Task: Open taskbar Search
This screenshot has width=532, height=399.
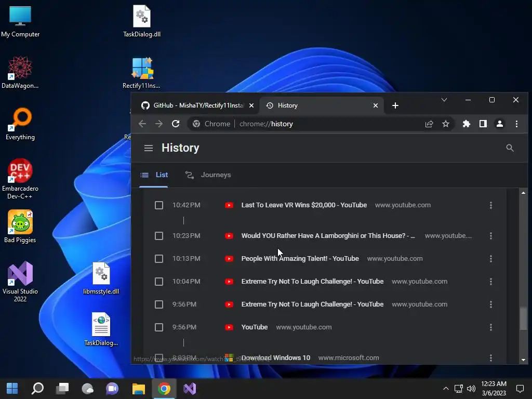Action: point(37,389)
